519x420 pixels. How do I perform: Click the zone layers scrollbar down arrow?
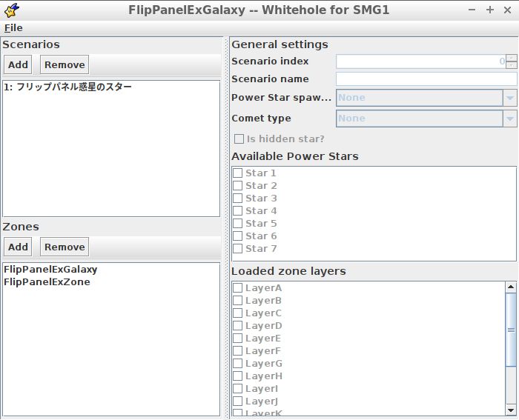[x=511, y=410]
